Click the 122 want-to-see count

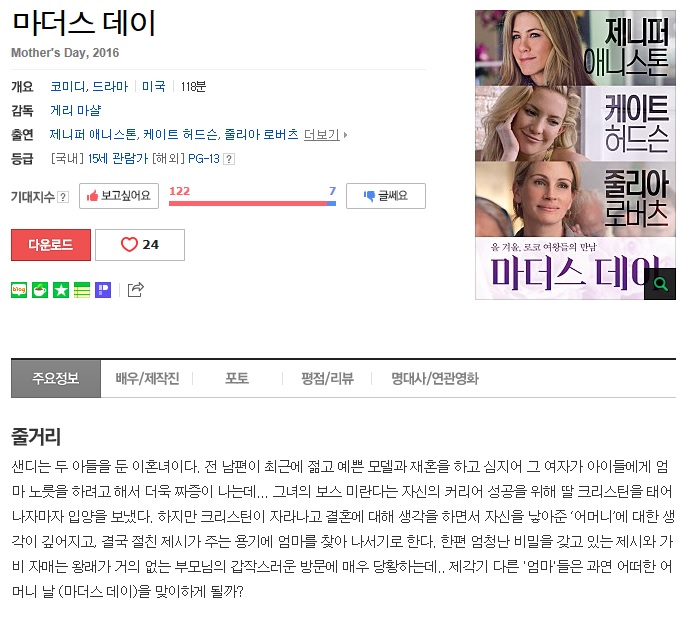pos(180,191)
